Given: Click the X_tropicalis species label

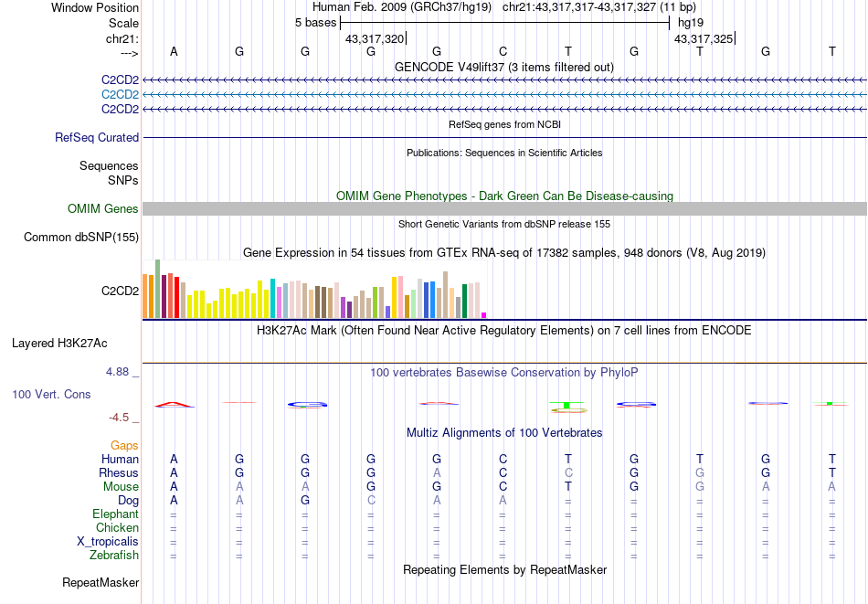Looking at the screenshot, I should coord(108,542).
